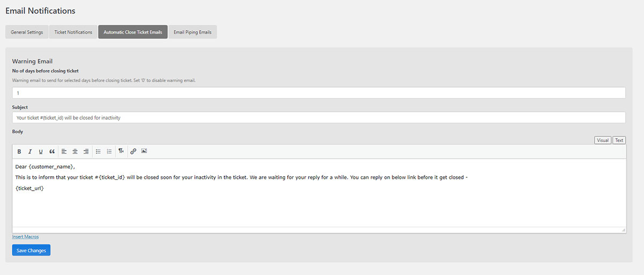
Task: Apply italic formatting
Action: [30, 151]
